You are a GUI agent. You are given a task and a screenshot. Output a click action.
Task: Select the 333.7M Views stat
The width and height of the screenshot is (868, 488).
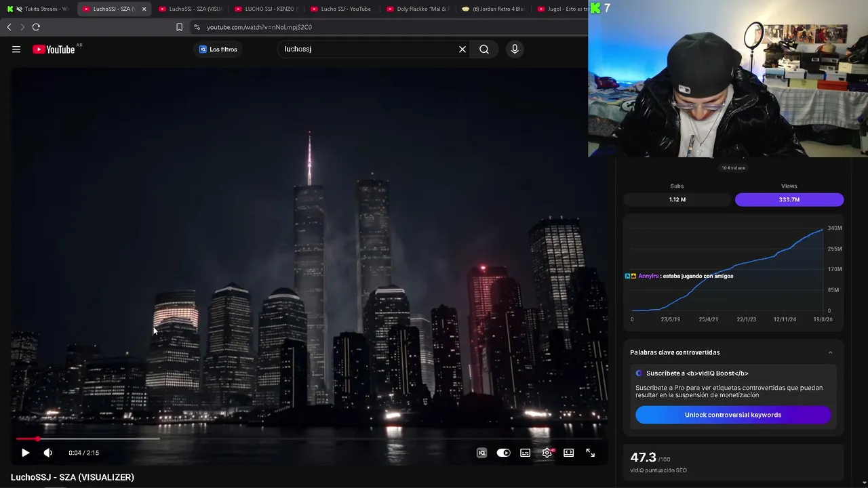(x=789, y=199)
